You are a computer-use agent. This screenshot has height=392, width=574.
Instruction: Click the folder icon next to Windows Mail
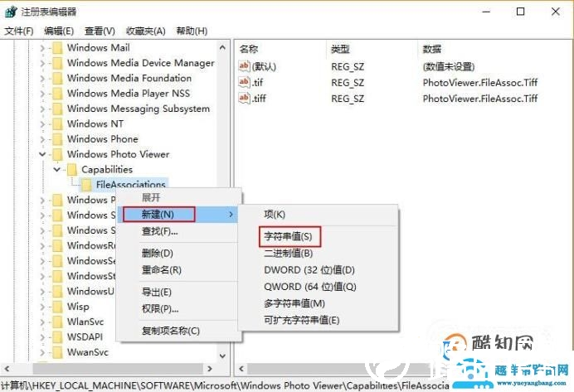57,48
